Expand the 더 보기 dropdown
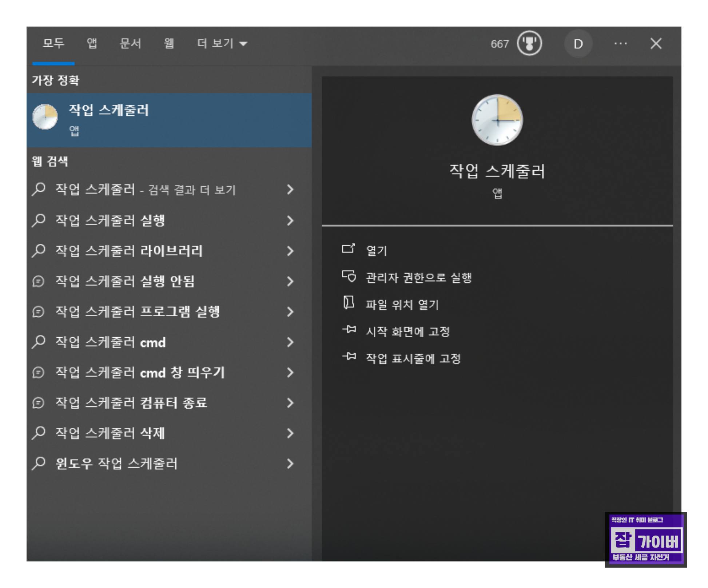The image size is (708, 588). click(222, 44)
